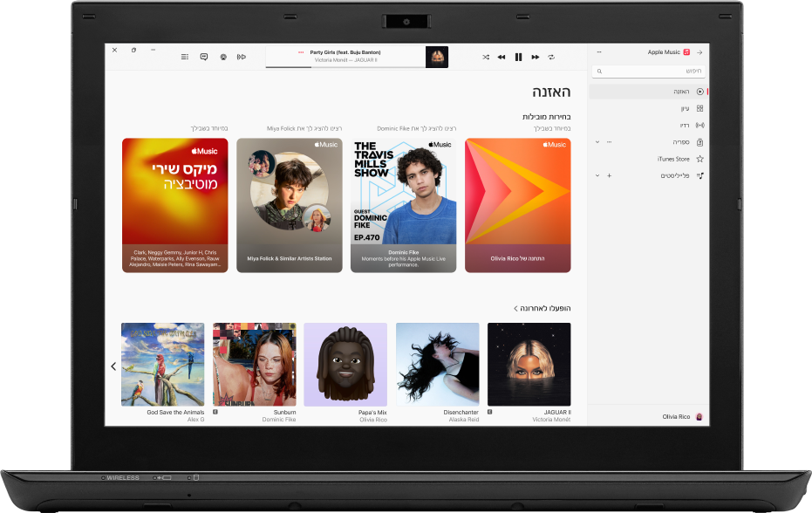
Task: Select the Radio station icon in the sidebar
Action: tap(699, 124)
